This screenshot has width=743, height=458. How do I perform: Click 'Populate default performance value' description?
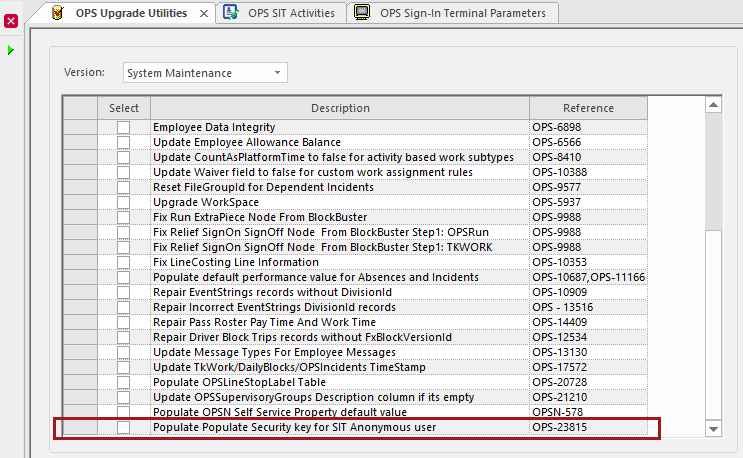[316, 277]
